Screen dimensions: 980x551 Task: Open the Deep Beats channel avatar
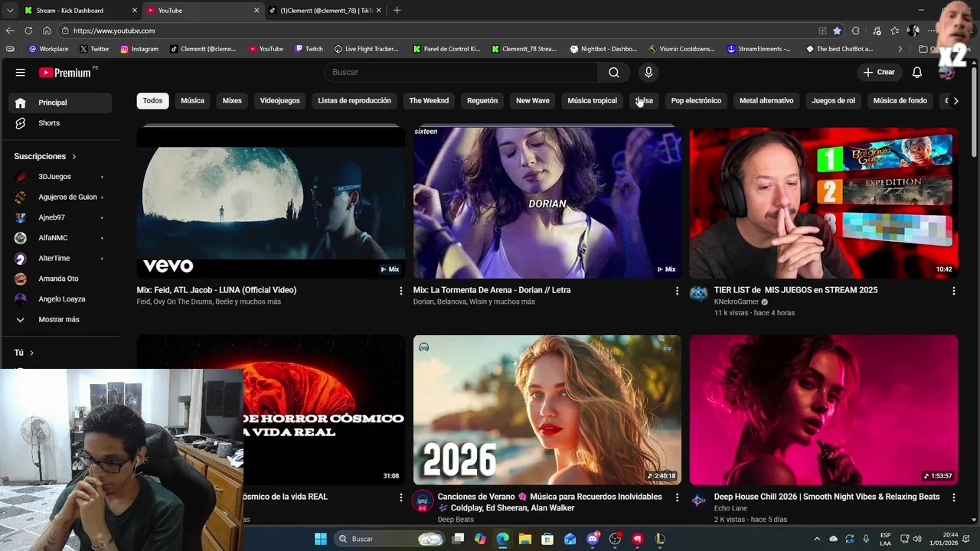tap(423, 501)
